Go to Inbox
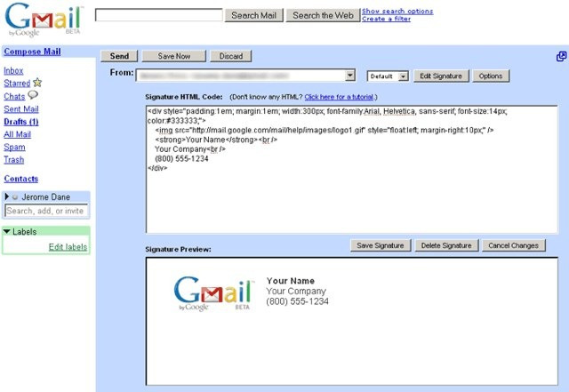Screen dimensions: 569x392 tap(13, 71)
